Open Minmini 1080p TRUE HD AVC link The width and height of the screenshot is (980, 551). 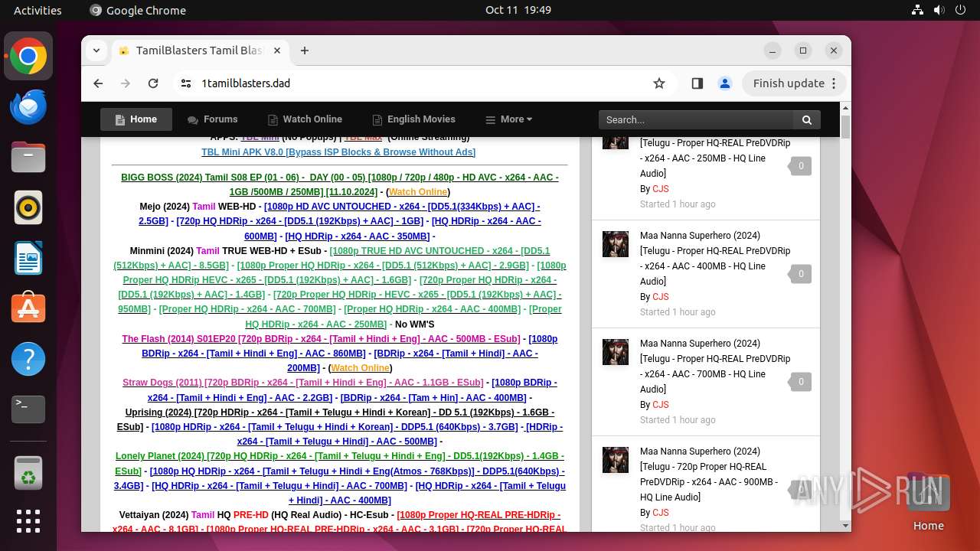[x=331, y=258]
